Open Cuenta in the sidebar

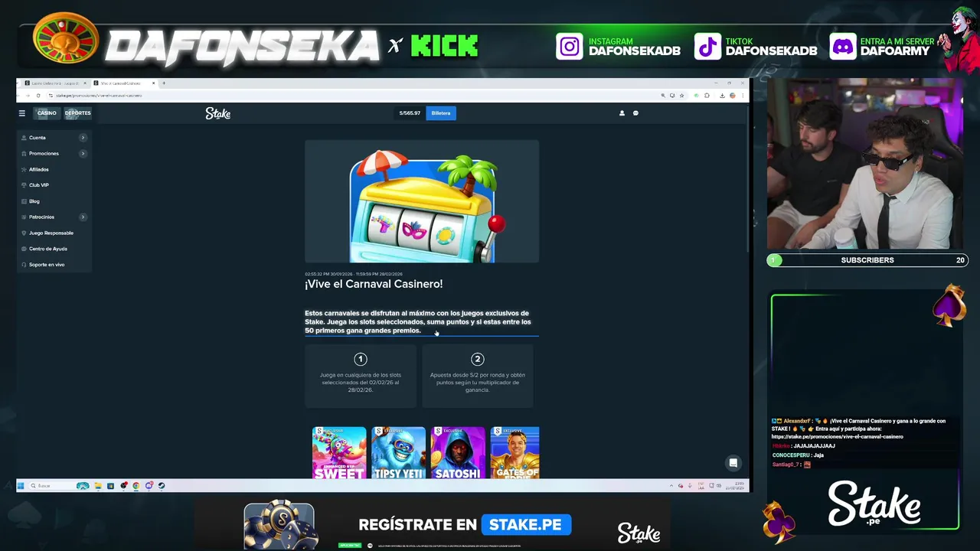(38, 138)
